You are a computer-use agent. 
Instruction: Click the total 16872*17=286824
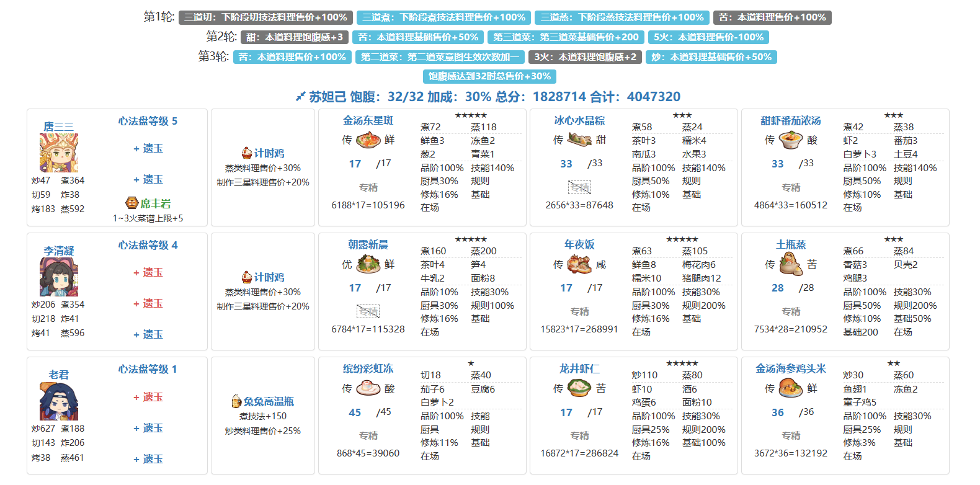point(579,453)
